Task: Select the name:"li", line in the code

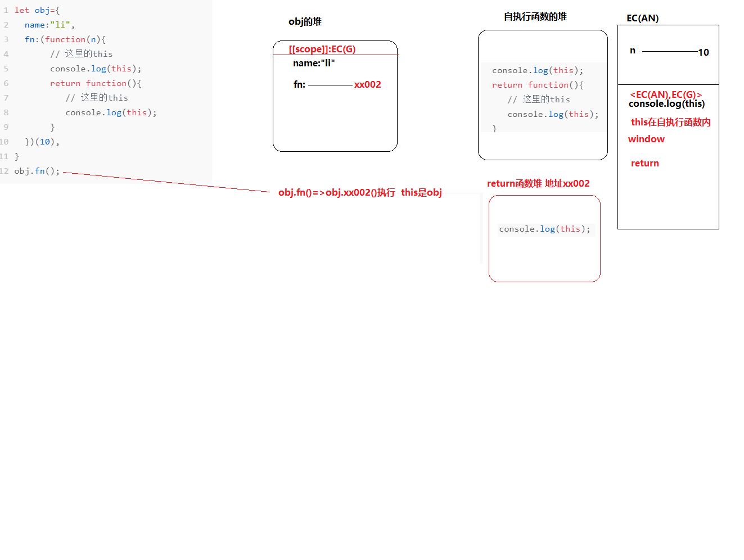Action: [49, 25]
